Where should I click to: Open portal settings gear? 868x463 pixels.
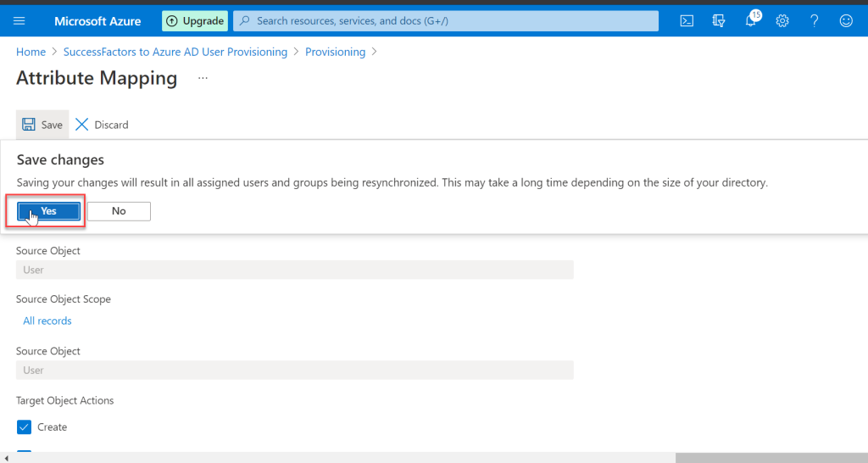click(782, 21)
